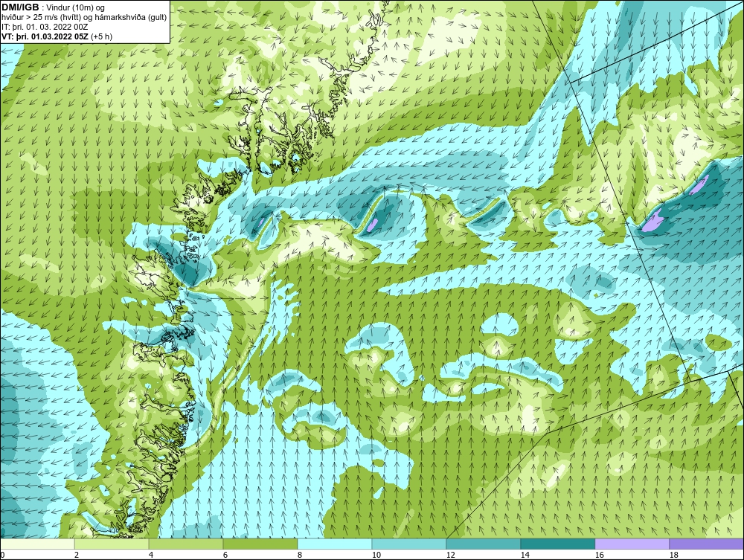Screen dimensions: 744x560
Task: Click the '(+5 h)' forecast offset text
Action: coord(101,36)
